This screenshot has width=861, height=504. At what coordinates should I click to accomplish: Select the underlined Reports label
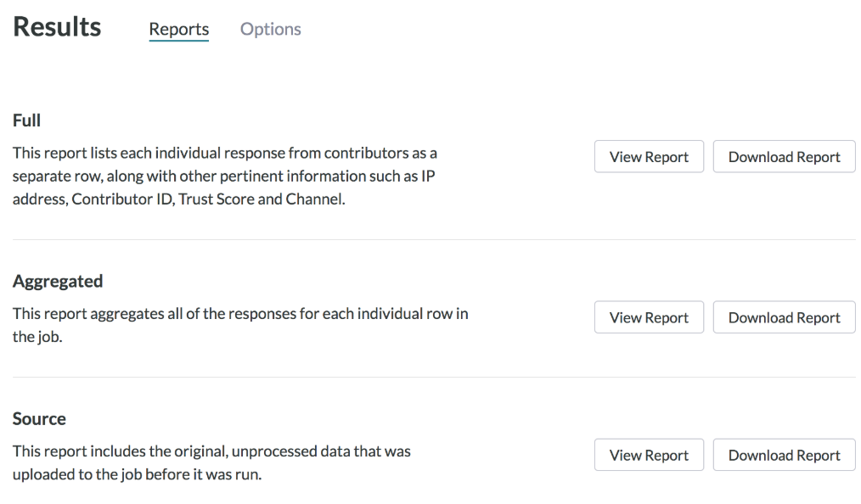pos(178,29)
